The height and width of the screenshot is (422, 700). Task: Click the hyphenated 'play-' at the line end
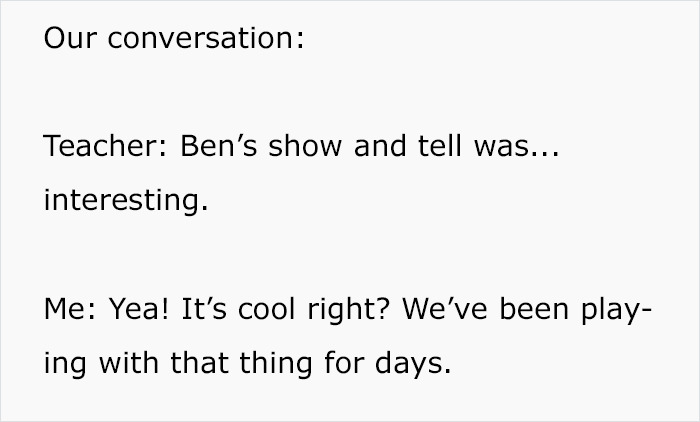tap(617, 310)
